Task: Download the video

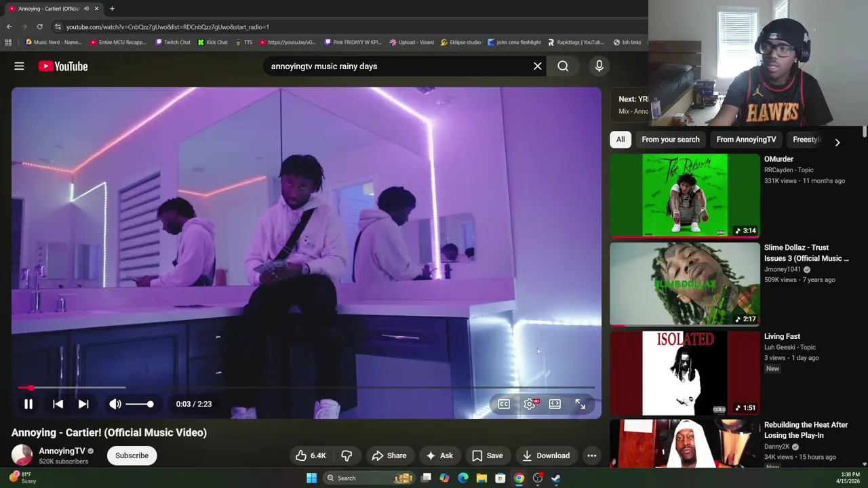Action: point(546,455)
